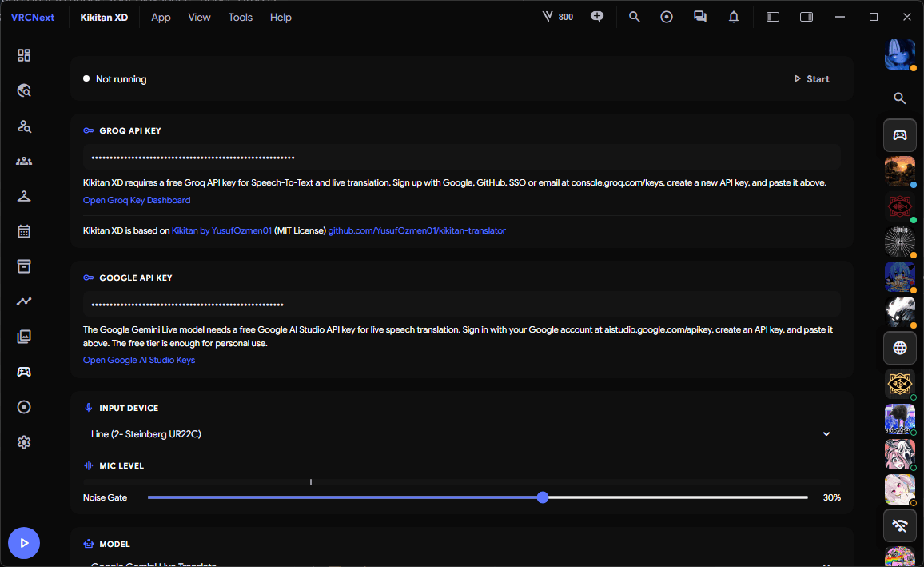Image resolution: width=924 pixels, height=567 pixels.
Task: Adjust the Noise Gate slider handle
Action: coord(543,497)
